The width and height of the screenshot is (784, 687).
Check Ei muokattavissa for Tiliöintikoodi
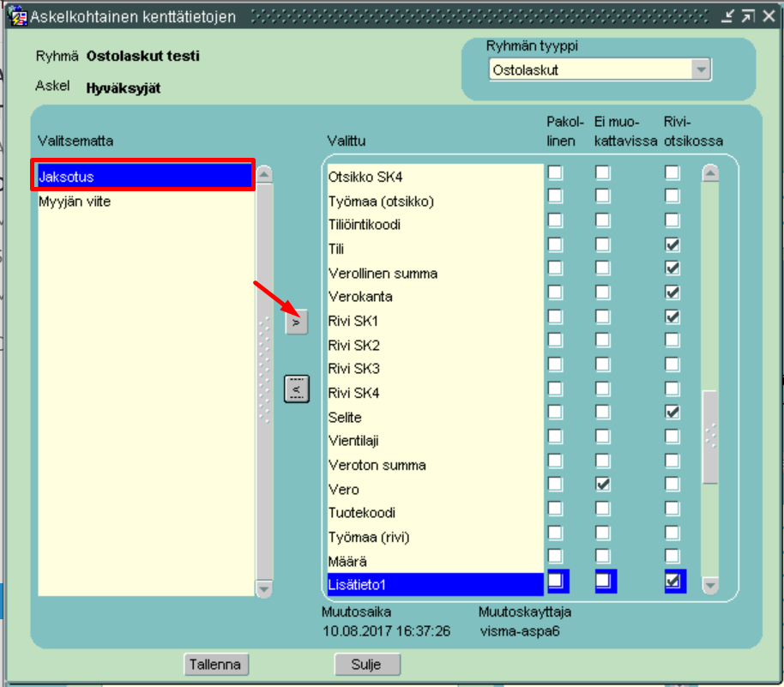pyautogui.click(x=603, y=220)
